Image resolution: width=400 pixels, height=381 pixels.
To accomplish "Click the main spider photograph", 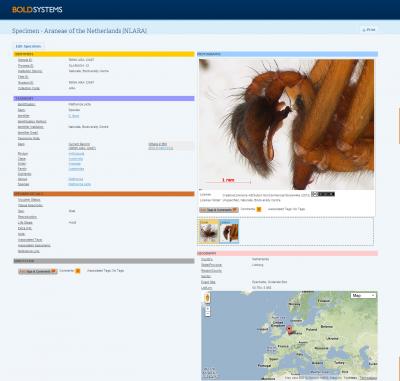I will click(286, 124).
